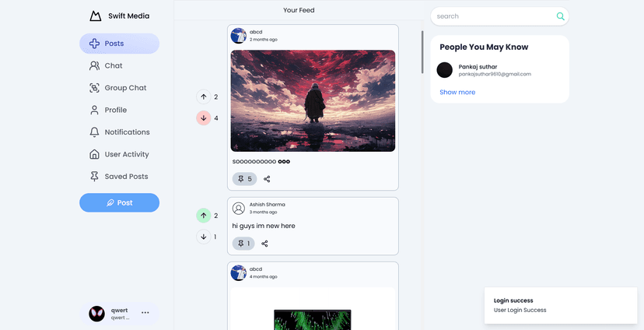Downvote Ashish Sharma's post
644x330 pixels.
coord(203,237)
